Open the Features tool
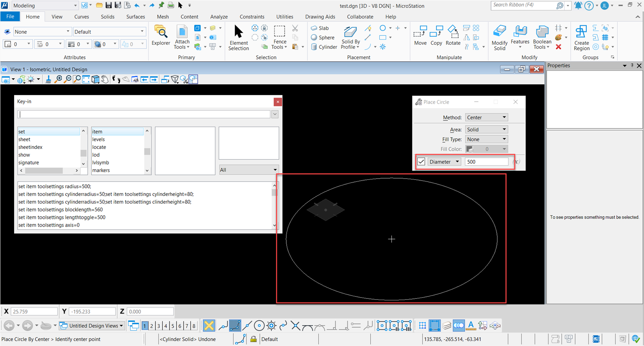This screenshot has width=644, height=346. pos(520,37)
